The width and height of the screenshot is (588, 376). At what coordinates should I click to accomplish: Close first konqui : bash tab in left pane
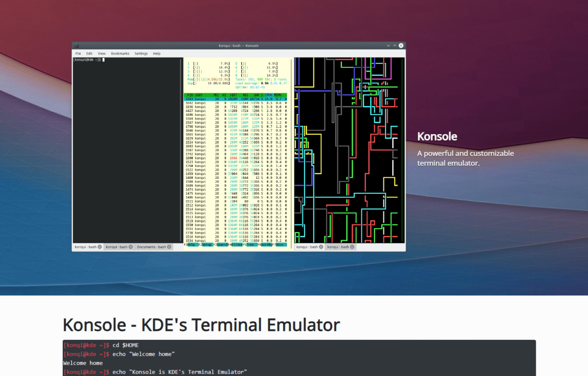[100, 247]
